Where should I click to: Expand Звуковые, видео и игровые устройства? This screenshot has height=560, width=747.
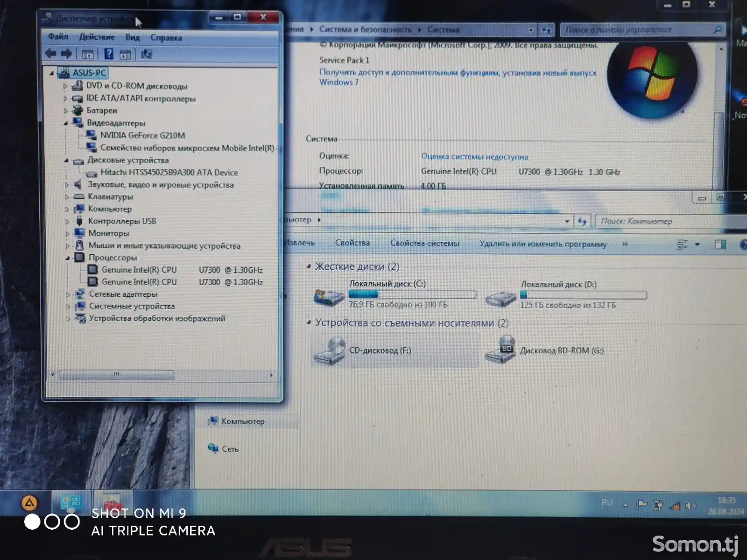click(67, 185)
